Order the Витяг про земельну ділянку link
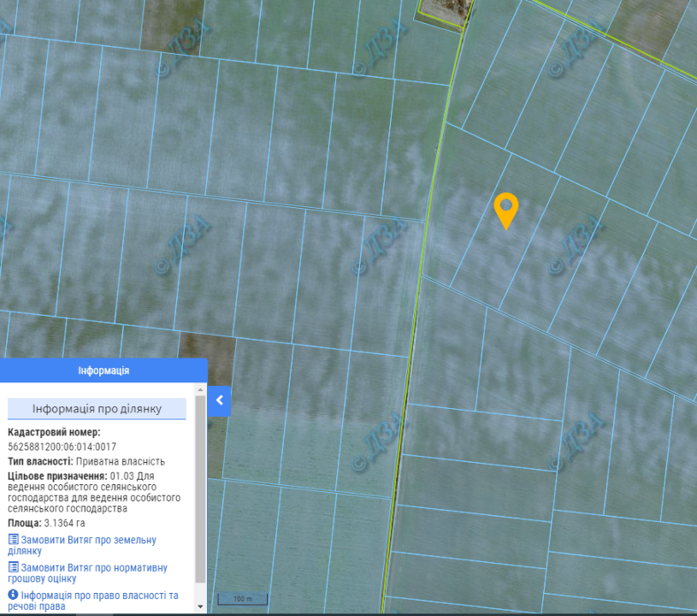This screenshot has width=697, height=616. [82, 545]
